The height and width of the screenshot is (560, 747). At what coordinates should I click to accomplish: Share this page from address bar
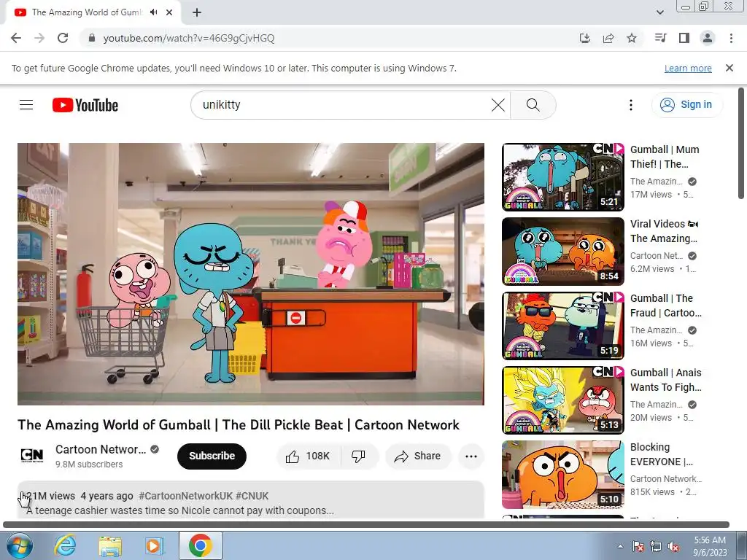(x=608, y=38)
